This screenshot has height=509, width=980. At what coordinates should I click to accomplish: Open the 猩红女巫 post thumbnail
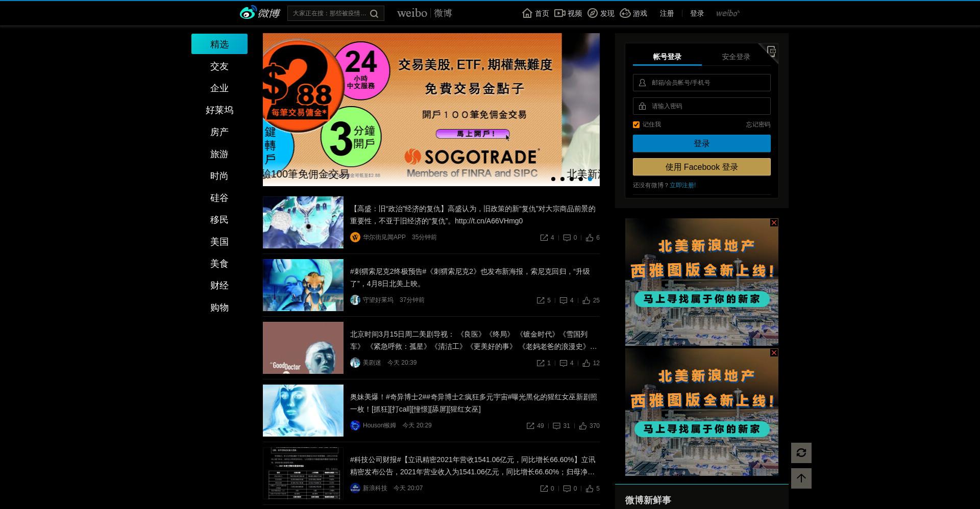point(303,411)
